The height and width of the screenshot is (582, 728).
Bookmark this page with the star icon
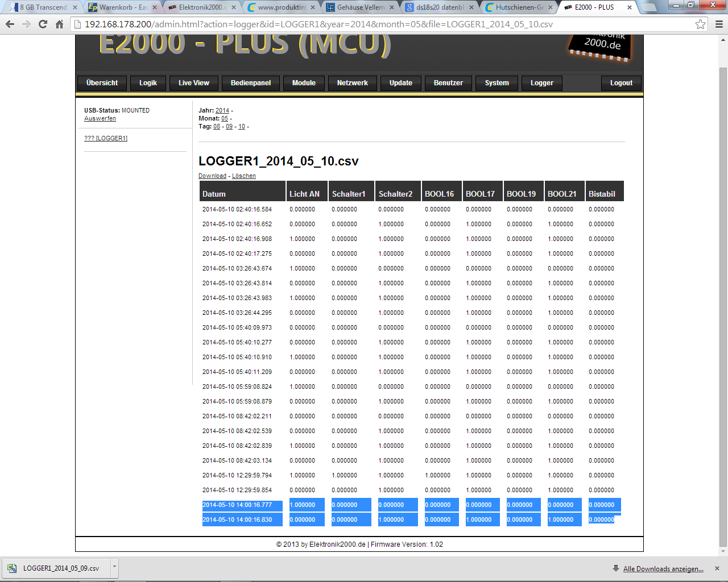(700, 24)
